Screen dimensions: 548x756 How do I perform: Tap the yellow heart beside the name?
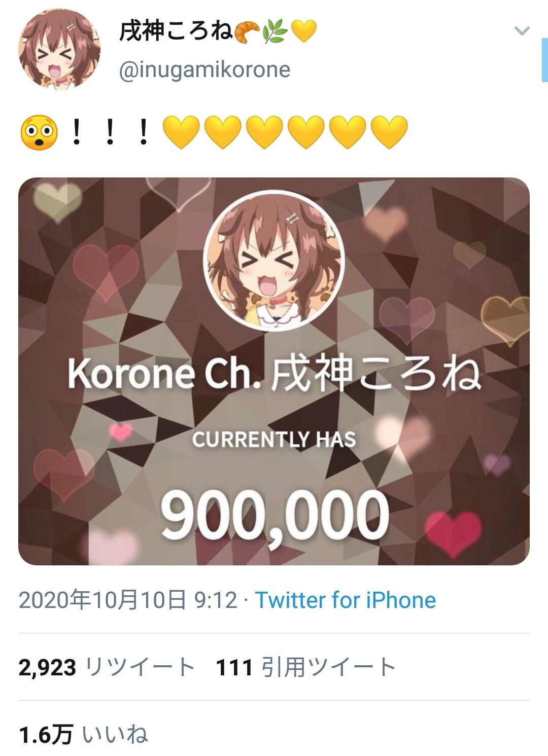pyautogui.click(x=304, y=32)
